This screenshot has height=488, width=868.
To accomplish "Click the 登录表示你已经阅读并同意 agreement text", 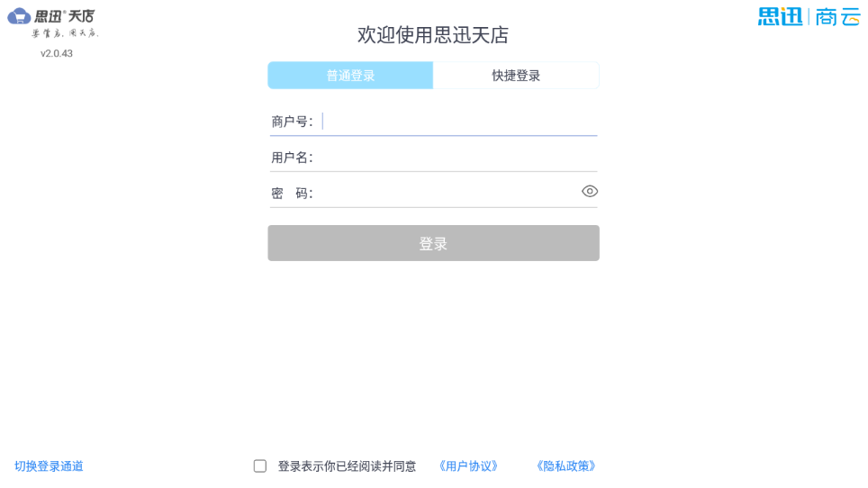I will pyautogui.click(x=347, y=466).
